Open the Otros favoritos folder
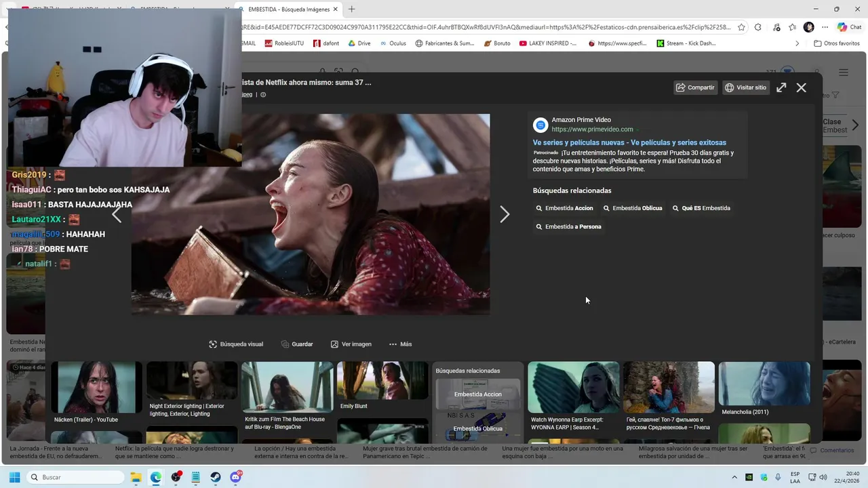 pyautogui.click(x=837, y=43)
